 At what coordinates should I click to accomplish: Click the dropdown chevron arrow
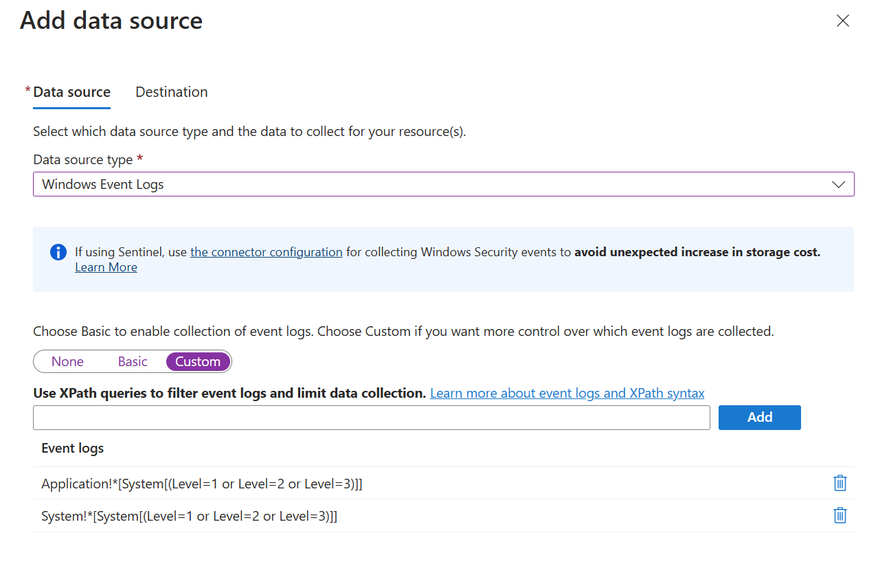tap(838, 184)
